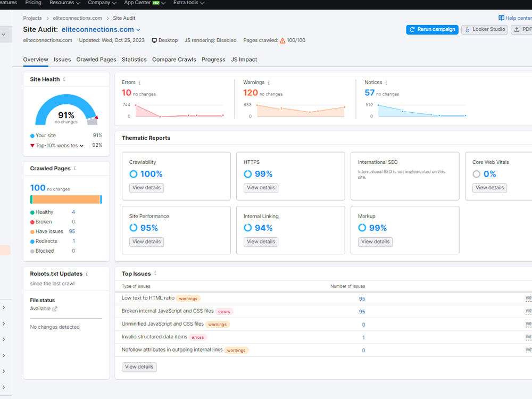Click the Healthy pages count 4

pos(73,212)
